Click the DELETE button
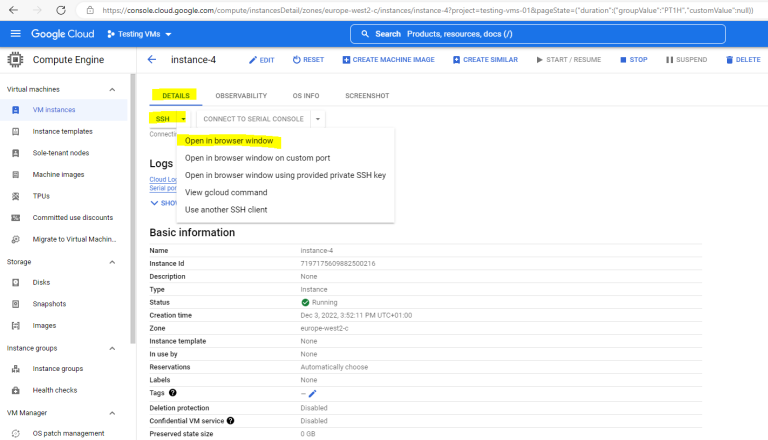 (x=743, y=60)
